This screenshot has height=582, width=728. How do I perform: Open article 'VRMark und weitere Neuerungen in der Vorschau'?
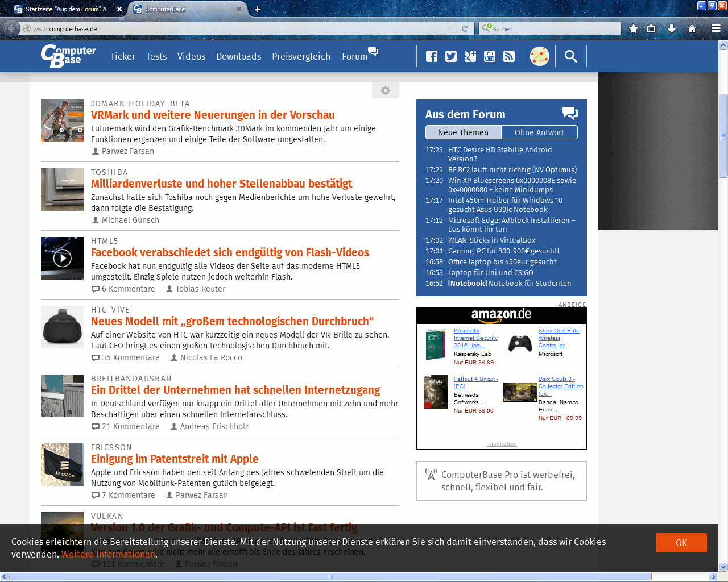213,115
